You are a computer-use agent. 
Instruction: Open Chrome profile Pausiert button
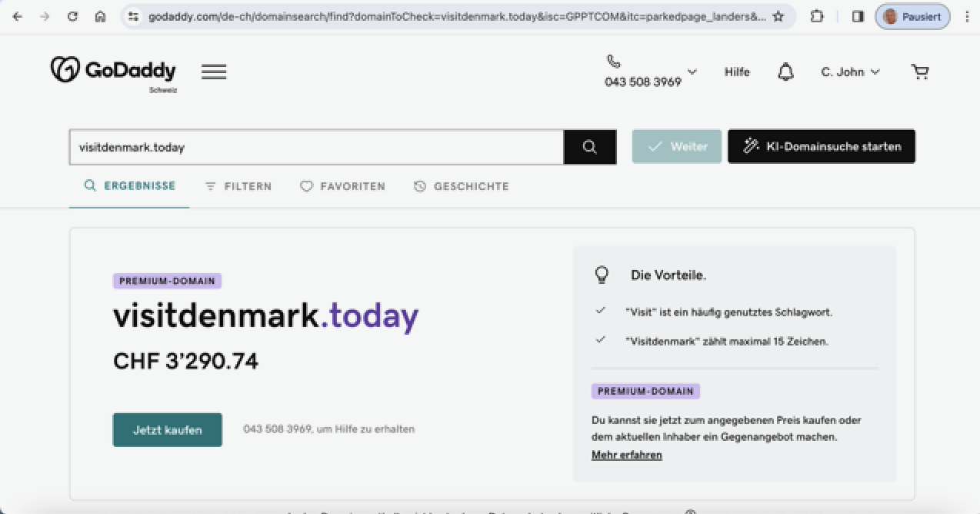912,16
